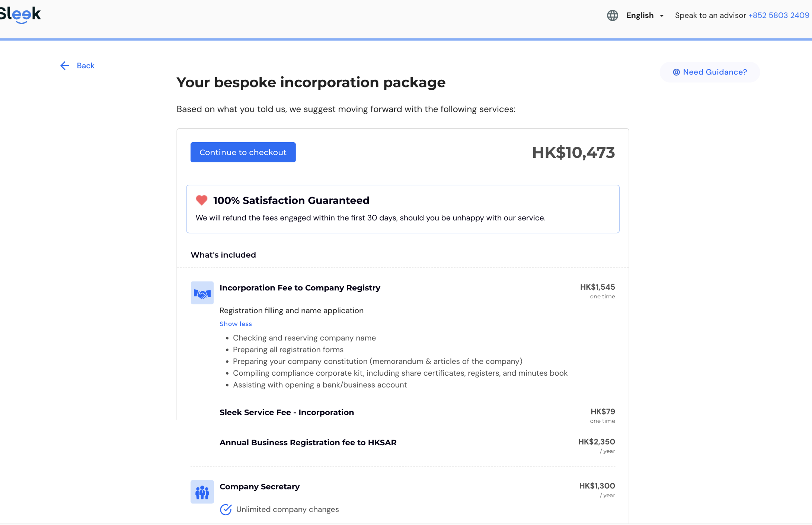Open the English language dropdown
812x525 pixels.
[645, 15]
